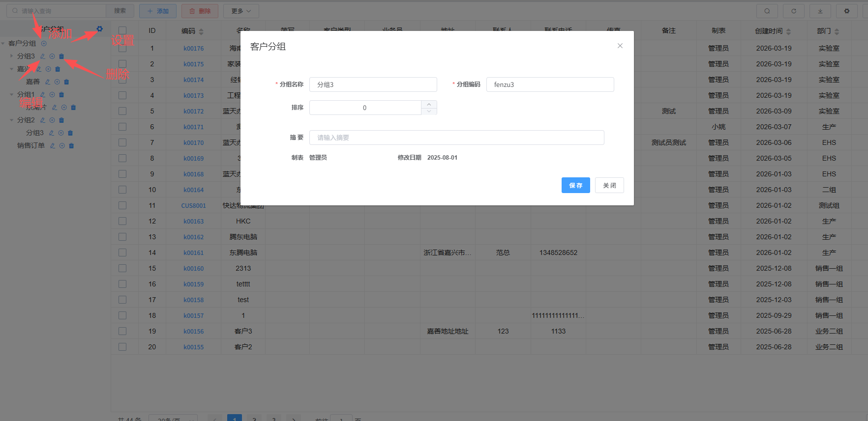Open the blue gear settings in tree header
The width and height of the screenshot is (868, 421).
[100, 29]
